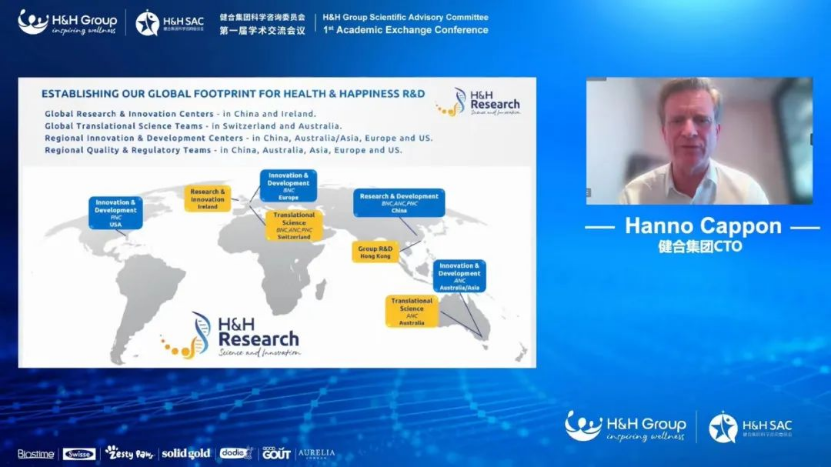
Task: Click the '健合集团CTO' title caption
Action: tap(700, 247)
